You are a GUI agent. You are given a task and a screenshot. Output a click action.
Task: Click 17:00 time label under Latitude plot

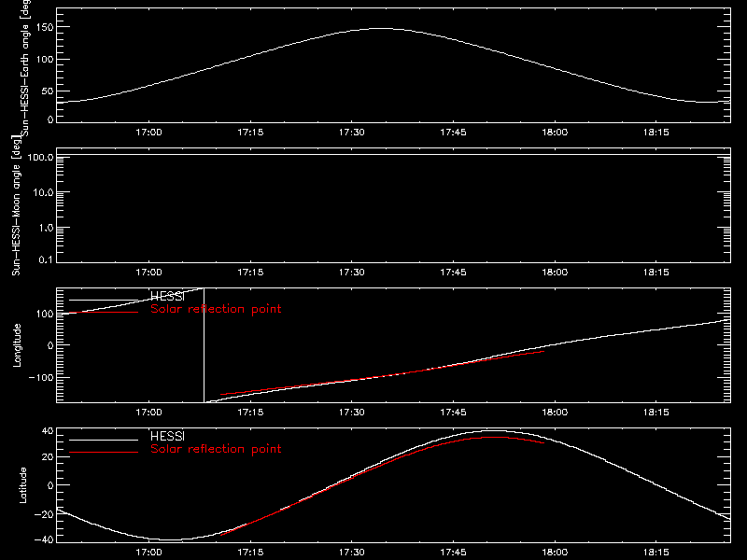(148, 553)
